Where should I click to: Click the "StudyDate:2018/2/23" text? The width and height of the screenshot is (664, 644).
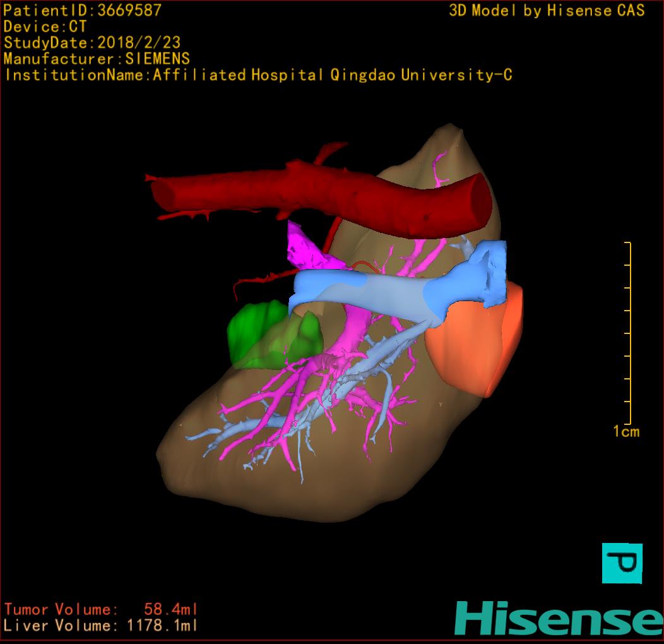click(x=92, y=43)
